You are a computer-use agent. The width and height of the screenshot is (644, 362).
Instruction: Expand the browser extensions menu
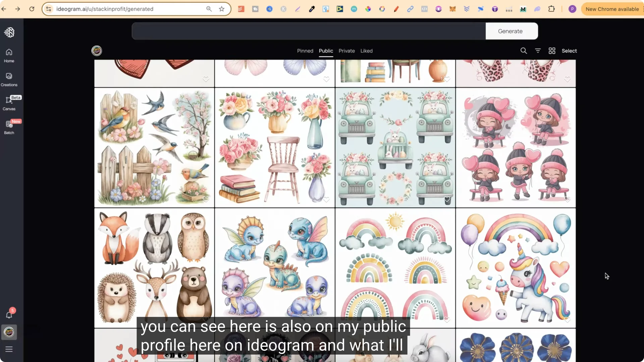[552, 9]
